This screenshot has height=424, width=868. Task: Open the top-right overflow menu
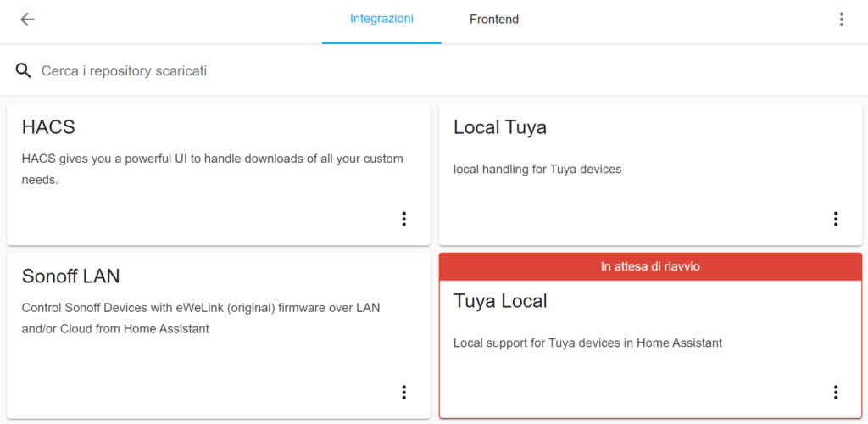pyautogui.click(x=841, y=20)
